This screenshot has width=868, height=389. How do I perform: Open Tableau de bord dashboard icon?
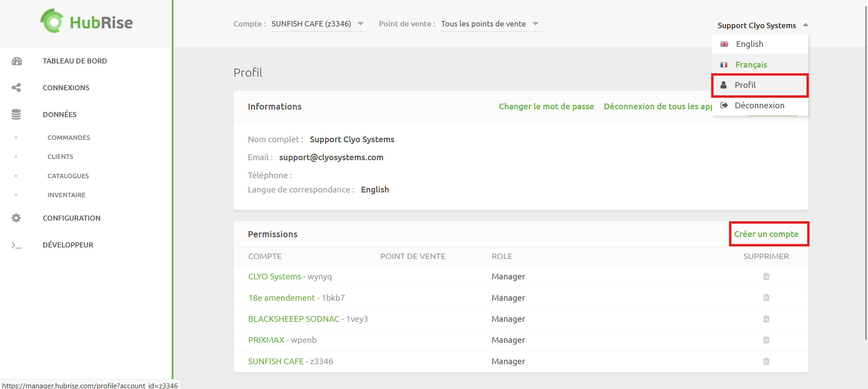(17, 61)
